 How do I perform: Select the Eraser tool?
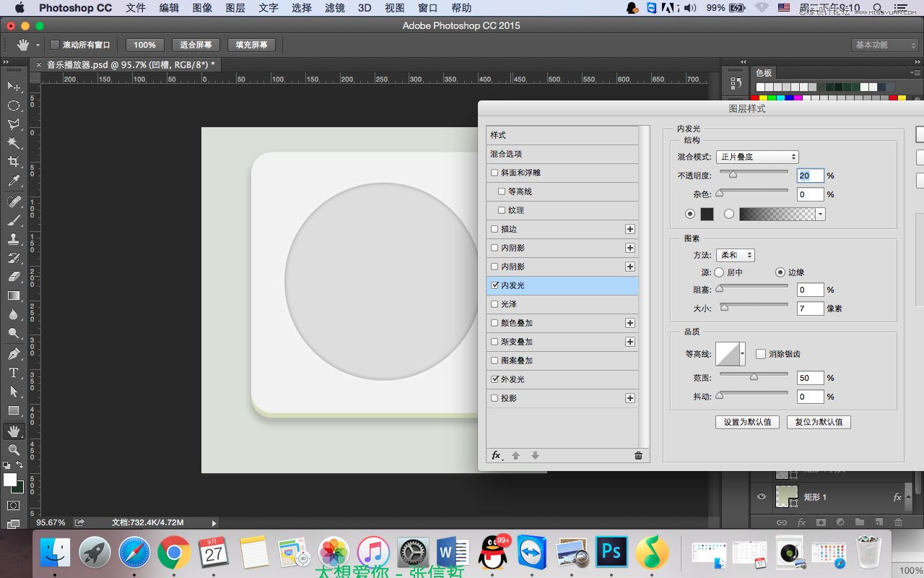[14, 277]
